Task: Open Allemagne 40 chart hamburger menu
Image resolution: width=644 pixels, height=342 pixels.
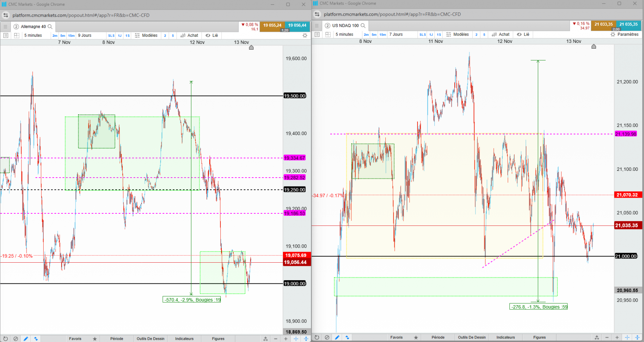Action: (x=5, y=26)
